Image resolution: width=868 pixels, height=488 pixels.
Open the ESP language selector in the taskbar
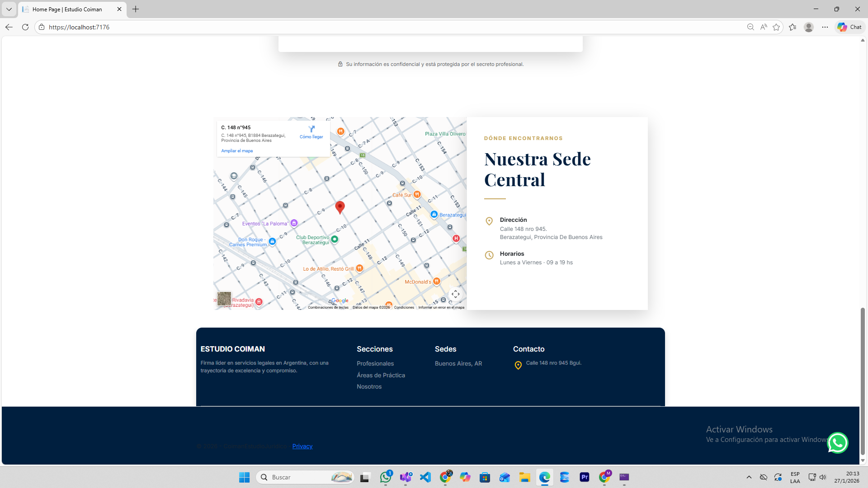click(x=795, y=477)
